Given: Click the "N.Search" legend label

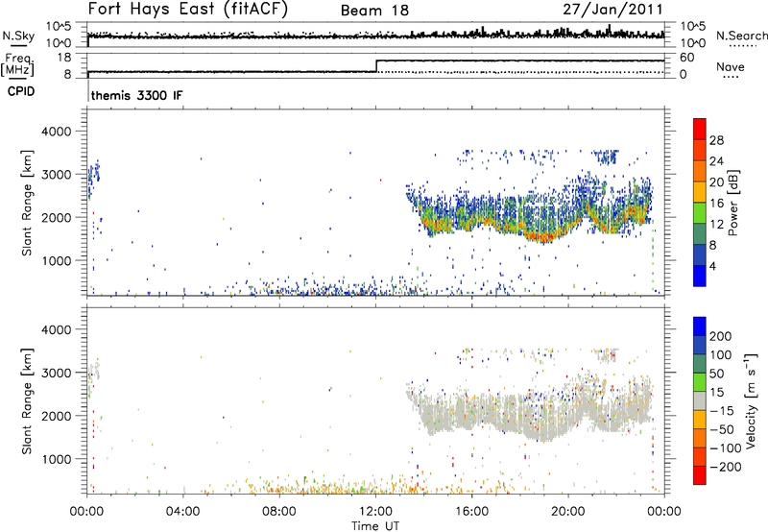Looking at the screenshot, I should [x=741, y=36].
